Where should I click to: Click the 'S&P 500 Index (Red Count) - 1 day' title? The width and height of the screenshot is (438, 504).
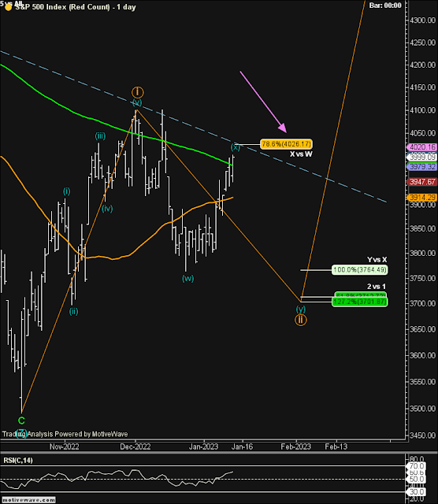coord(76,7)
